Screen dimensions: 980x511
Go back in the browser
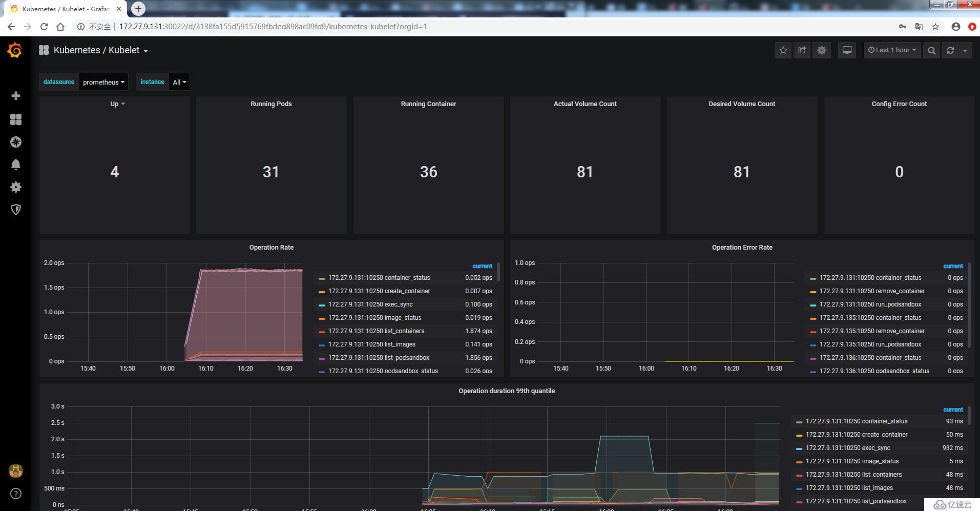(x=11, y=27)
